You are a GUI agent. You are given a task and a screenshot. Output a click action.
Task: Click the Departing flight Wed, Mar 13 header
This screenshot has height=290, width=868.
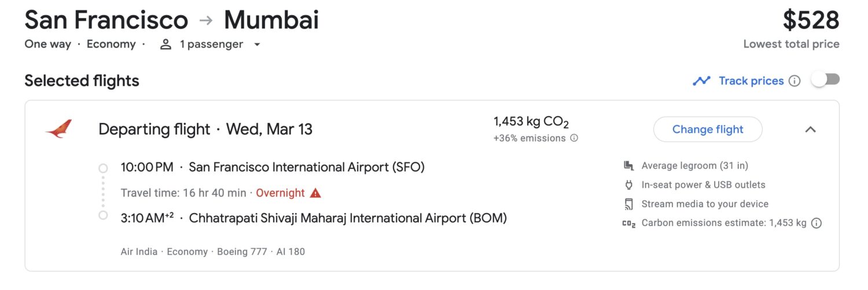click(x=205, y=129)
